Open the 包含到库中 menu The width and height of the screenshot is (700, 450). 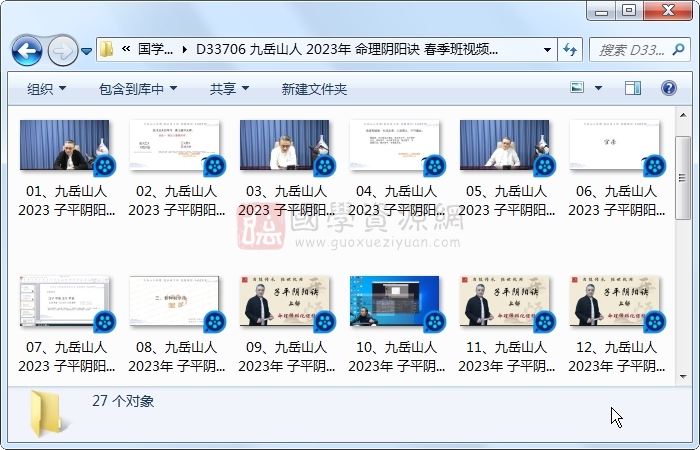coord(138,89)
